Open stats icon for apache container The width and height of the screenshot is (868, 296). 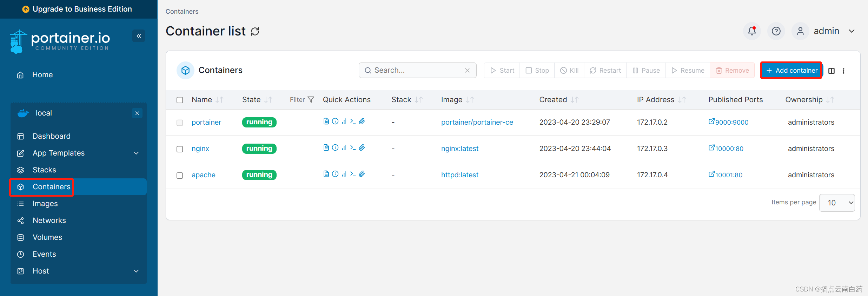(344, 174)
